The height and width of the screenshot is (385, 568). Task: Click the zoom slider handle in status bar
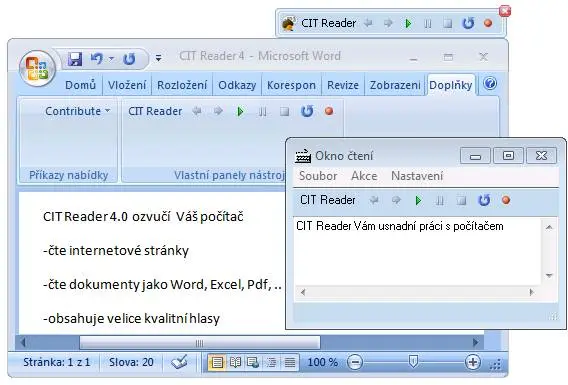tap(413, 361)
